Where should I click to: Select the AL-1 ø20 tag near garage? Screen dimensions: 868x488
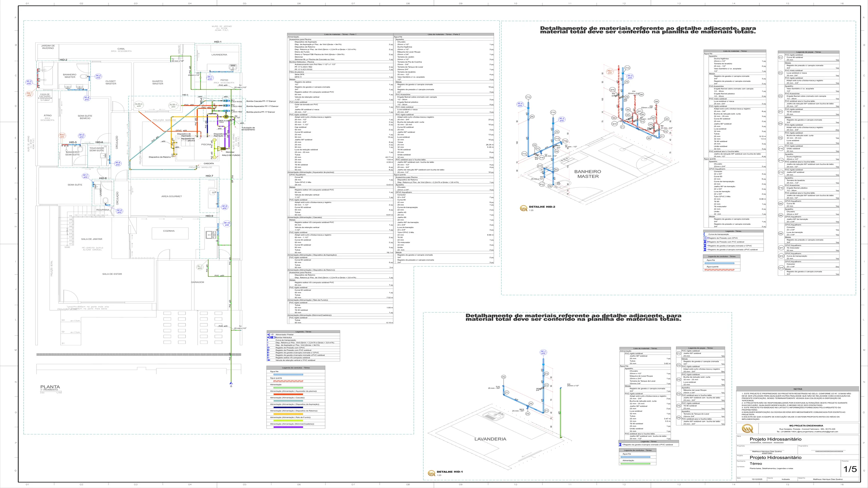[200, 267]
